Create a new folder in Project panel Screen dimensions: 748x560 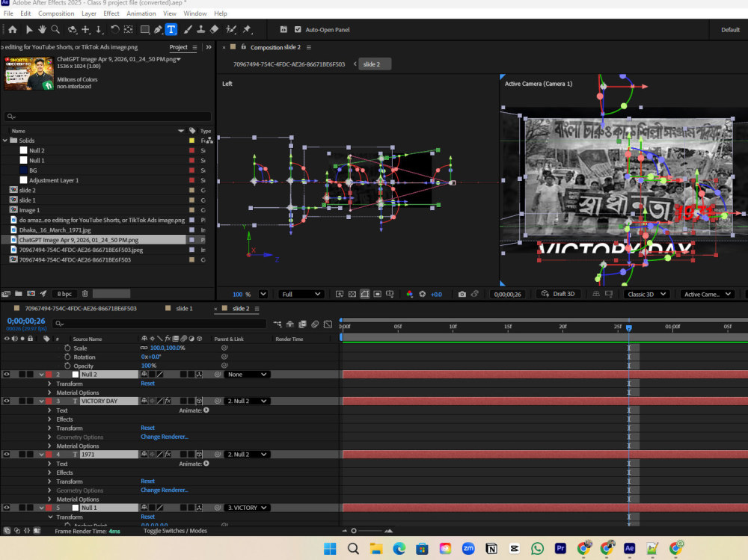[19, 294]
